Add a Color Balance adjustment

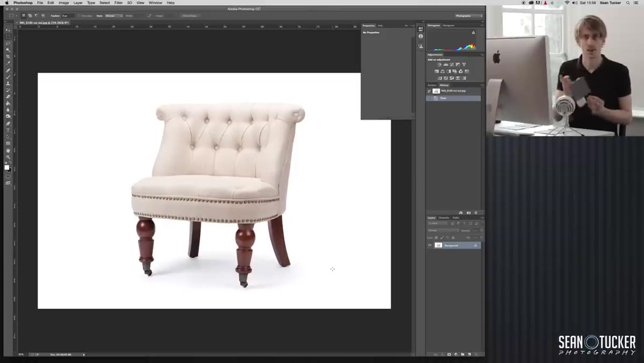[x=442, y=71]
